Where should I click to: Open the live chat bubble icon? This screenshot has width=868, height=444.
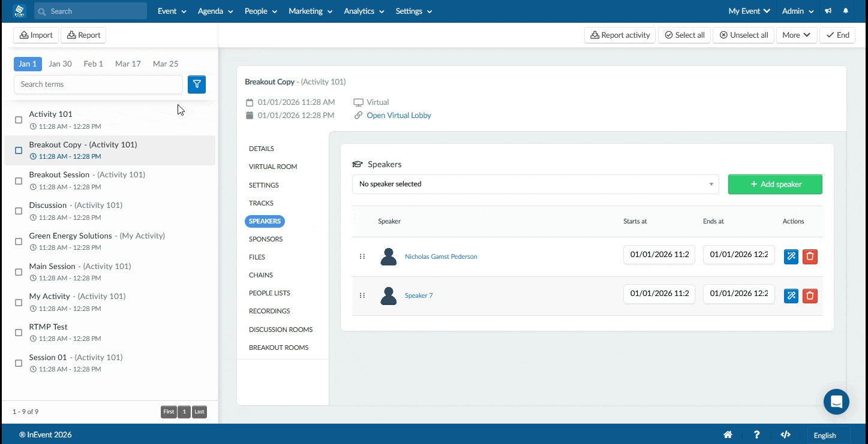(x=836, y=401)
